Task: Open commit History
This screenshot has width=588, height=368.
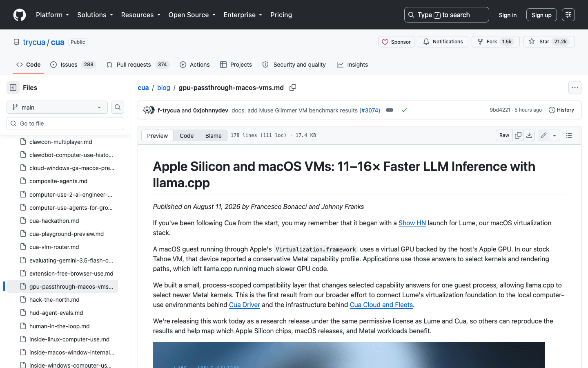Action: click(561, 110)
